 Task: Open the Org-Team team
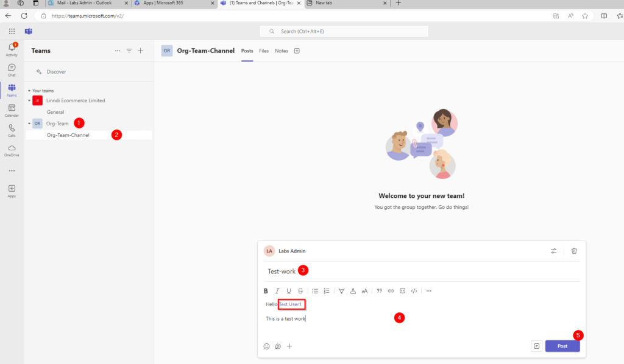pyautogui.click(x=57, y=124)
